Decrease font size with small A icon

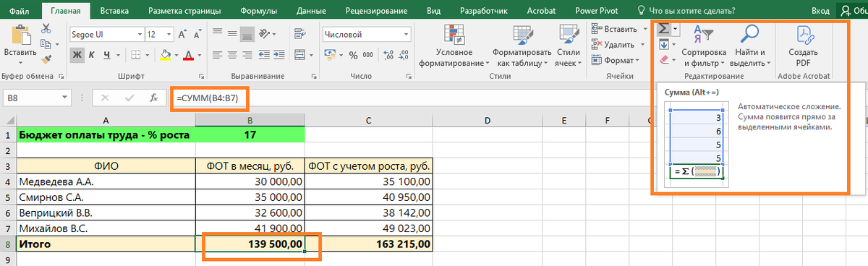197,34
